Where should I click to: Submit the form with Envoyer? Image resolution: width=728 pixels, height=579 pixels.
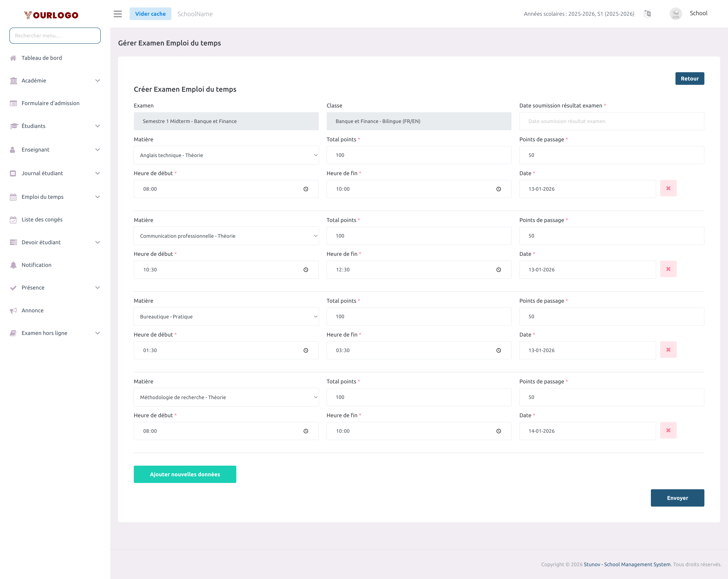(677, 498)
